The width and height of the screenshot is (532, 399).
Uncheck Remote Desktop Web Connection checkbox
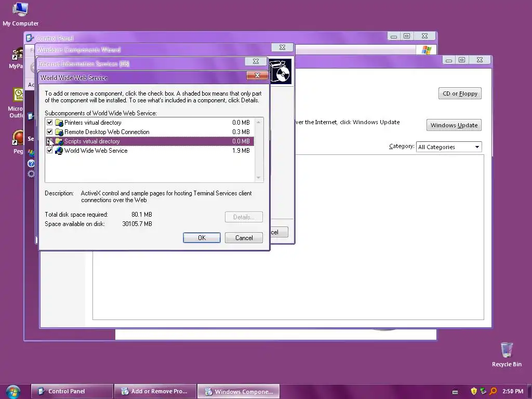(49, 131)
